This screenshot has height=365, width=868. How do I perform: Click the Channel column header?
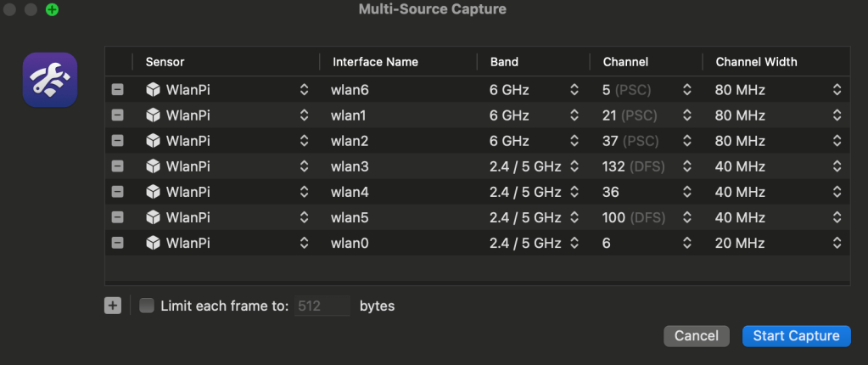pyautogui.click(x=625, y=62)
